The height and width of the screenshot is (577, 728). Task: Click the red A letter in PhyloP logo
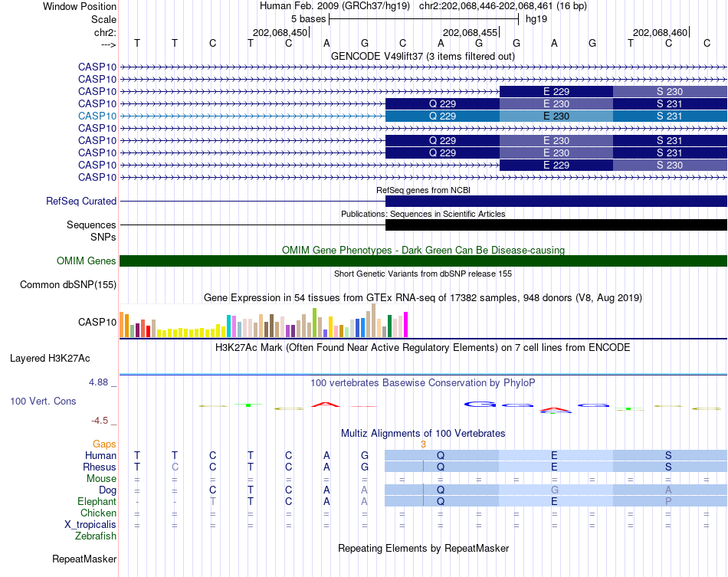pyautogui.click(x=326, y=405)
